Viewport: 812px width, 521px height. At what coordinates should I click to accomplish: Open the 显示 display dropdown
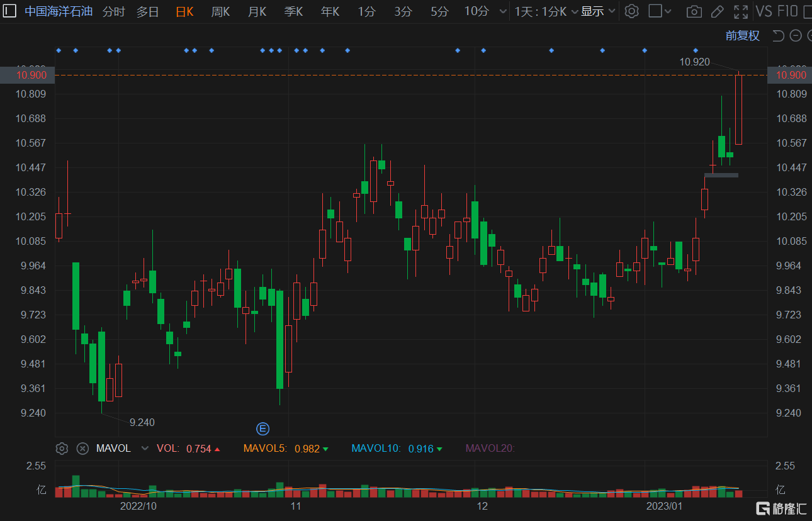pyautogui.click(x=597, y=11)
